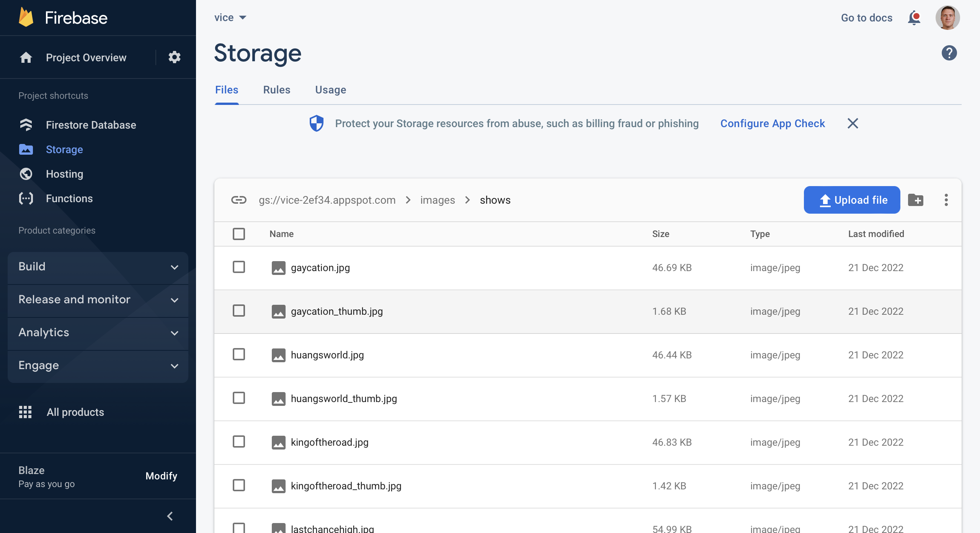Screen dimensions: 980x533
Task: Click the help question mark icon
Action: point(949,53)
